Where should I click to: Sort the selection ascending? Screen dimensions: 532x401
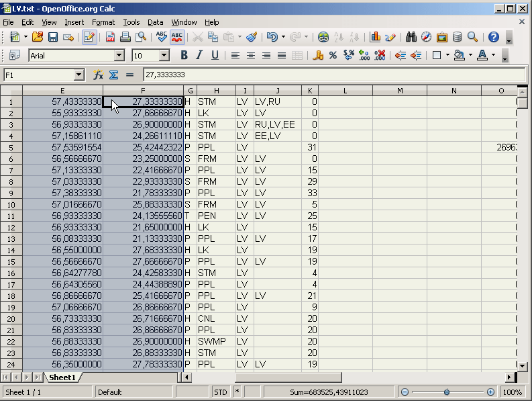[339, 37]
